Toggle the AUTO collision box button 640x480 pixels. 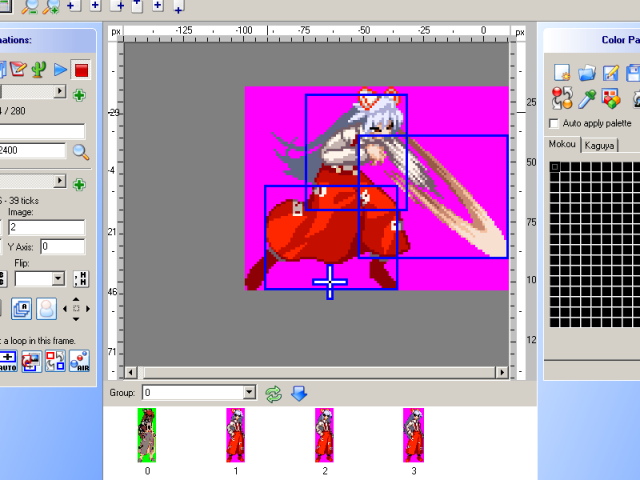click(x=7, y=360)
